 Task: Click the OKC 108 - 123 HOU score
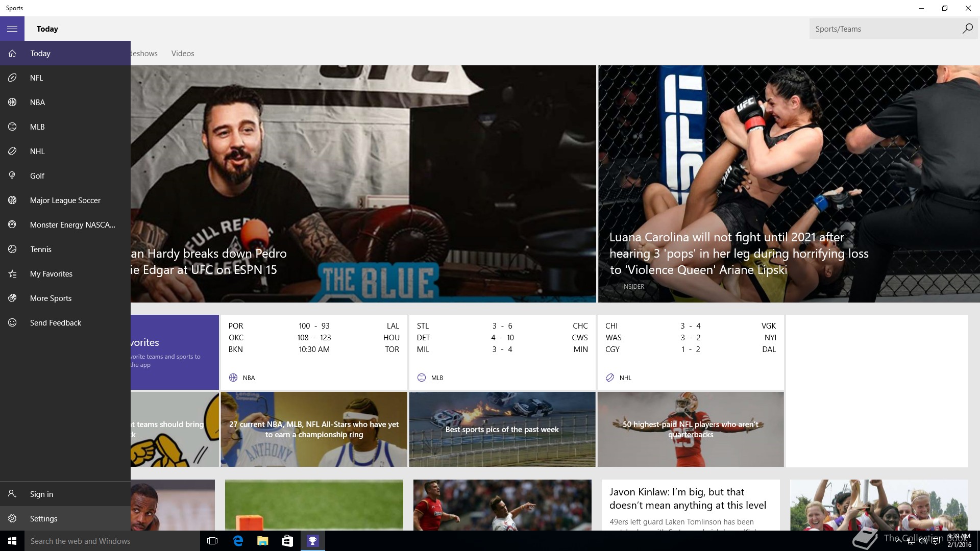click(314, 337)
